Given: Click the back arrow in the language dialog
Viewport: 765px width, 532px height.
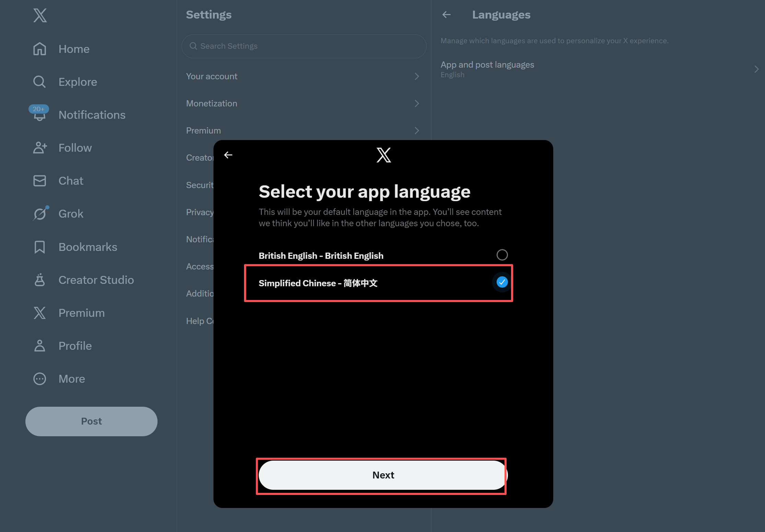Looking at the screenshot, I should 228,155.
